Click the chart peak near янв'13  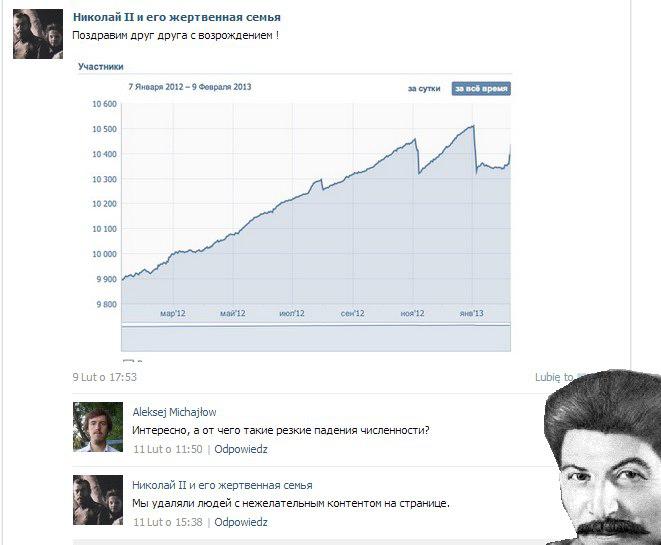point(473,126)
